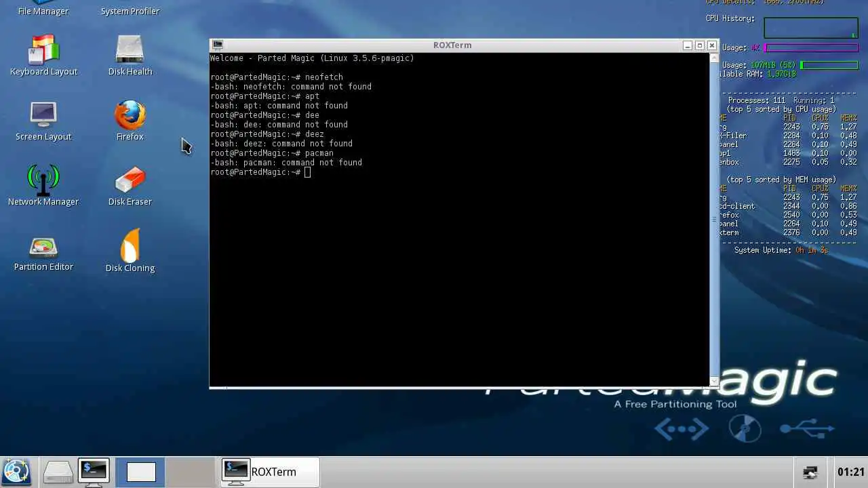The width and height of the screenshot is (868, 488).
Task: Click the magenta CPU usage bar
Action: [812, 48]
